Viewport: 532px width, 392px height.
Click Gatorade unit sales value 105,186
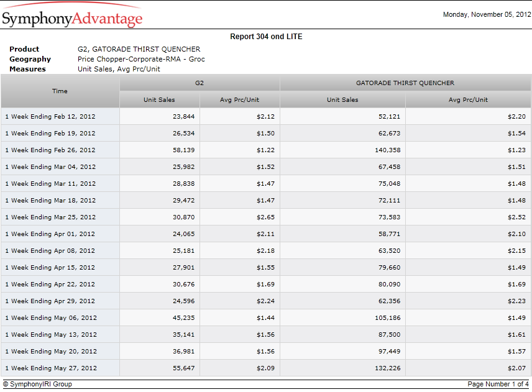coord(388,318)
